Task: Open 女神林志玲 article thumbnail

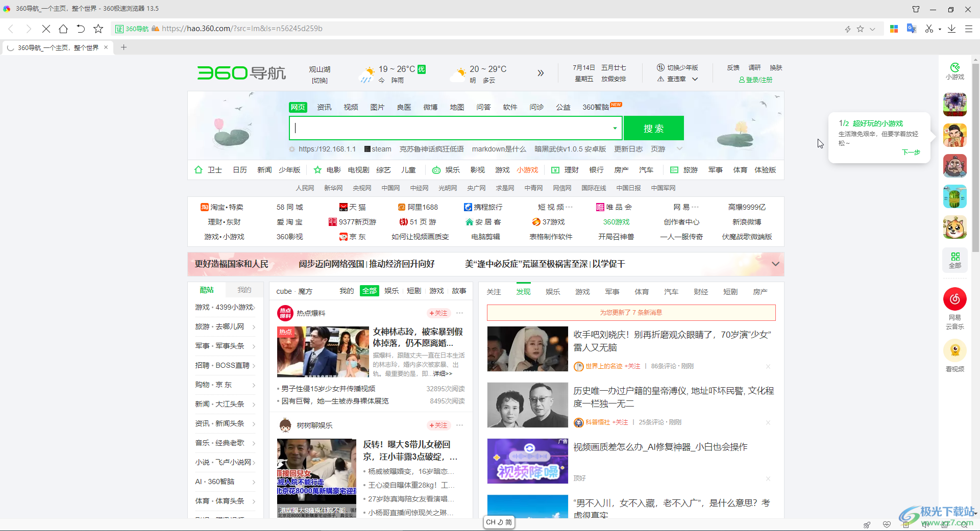Action: tap(323, 352)
